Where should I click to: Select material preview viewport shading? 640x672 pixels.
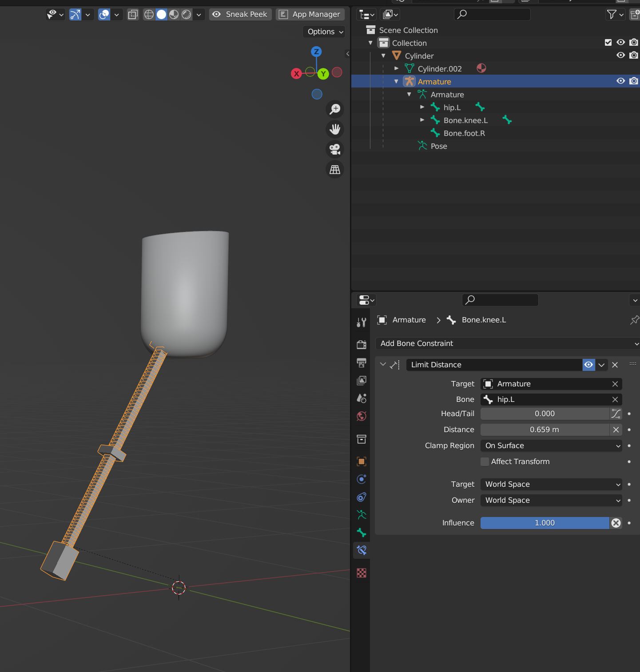[174, 14]
